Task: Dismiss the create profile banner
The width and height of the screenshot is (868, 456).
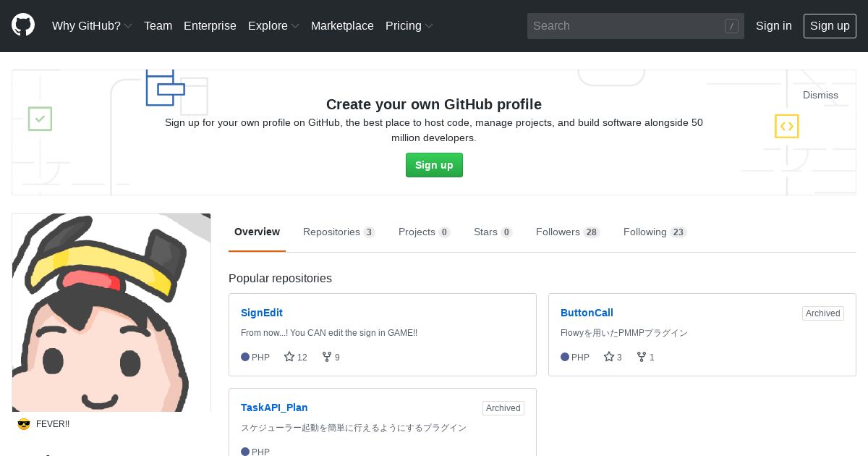Action: [820, 95]
